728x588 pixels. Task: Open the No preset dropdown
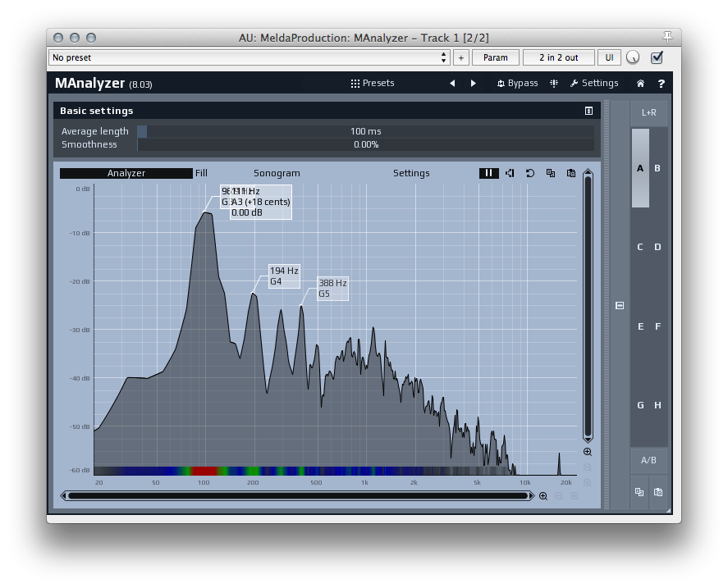[x=250, y=57]
